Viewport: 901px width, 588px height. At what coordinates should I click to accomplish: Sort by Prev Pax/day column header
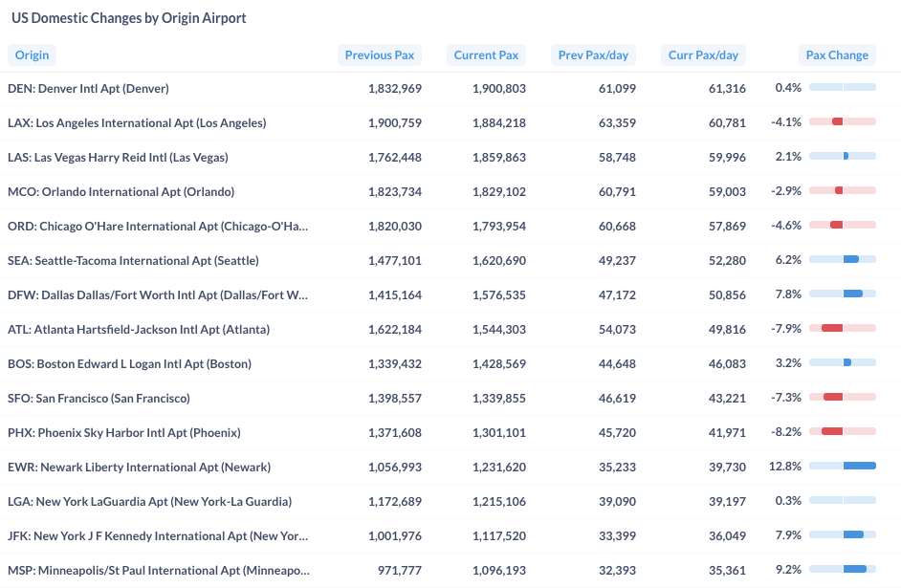(593, 55)
